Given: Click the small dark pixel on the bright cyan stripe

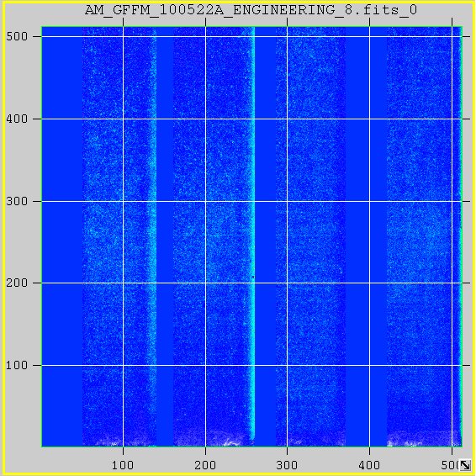Looking at the screenshot, I should tap(253, 277).
